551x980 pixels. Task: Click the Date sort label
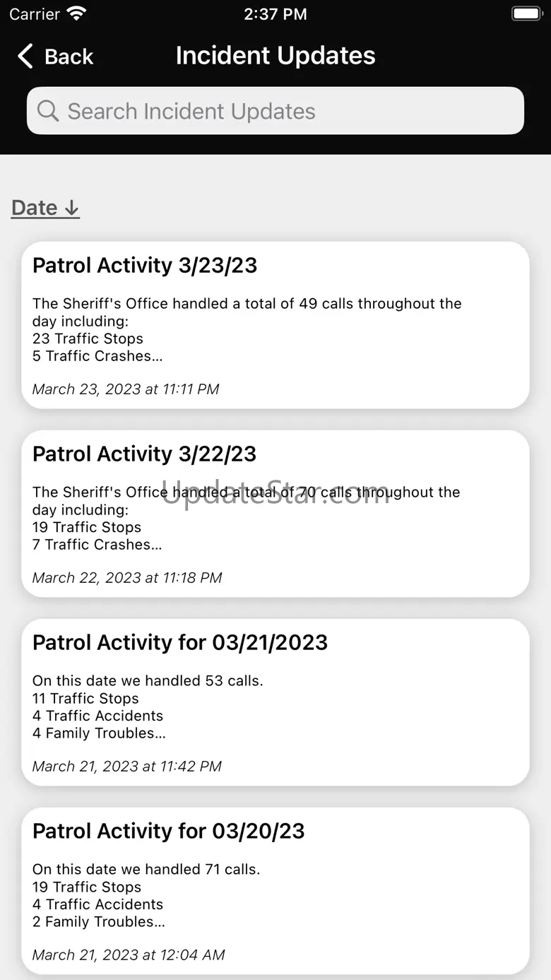[35, 208]
